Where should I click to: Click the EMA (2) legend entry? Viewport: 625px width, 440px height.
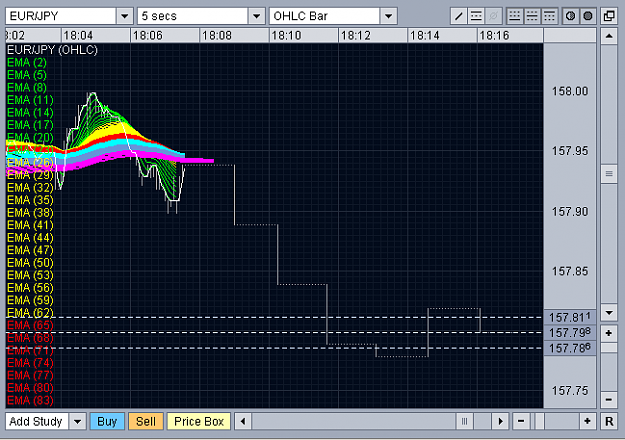[27, 63]
